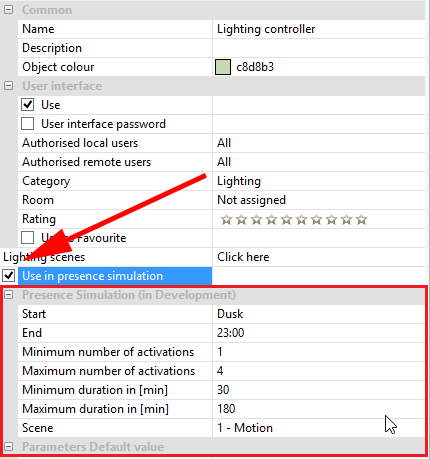
Task: Click Presence Simulation (in Development) header
Action: pos(129,295)
